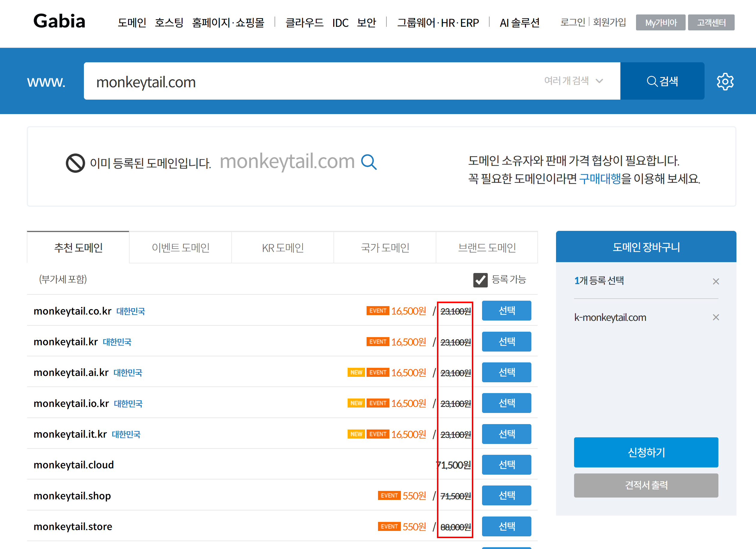Open the 호스팅 menu
This screenshot has height=549, width=756.
pyautogui.click(x=169, y=23)
